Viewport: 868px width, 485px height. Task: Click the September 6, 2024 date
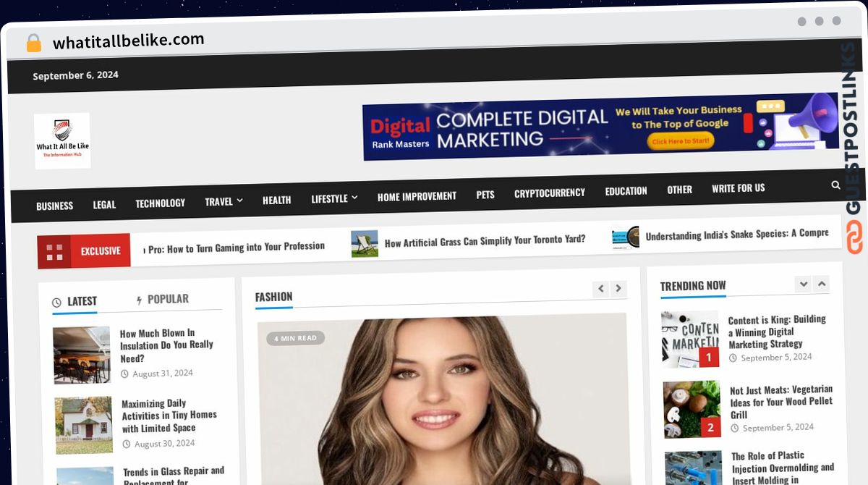[x=75, y=75]
